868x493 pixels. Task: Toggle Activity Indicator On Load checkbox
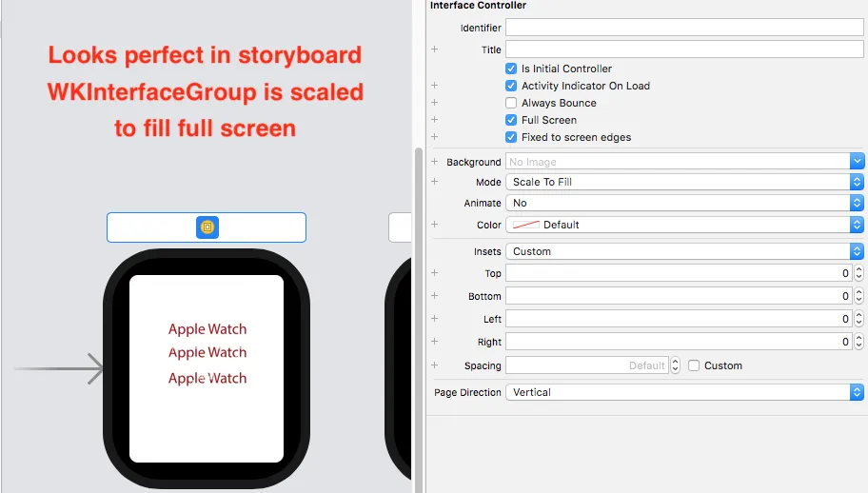click(x=511, y=86)
